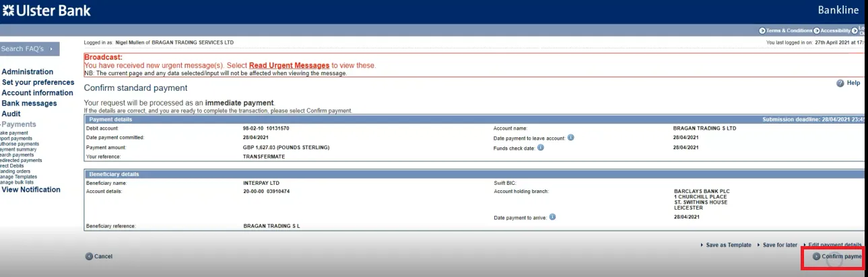Click info icon beside Date payment to leave account

click(x=570, y=137)
